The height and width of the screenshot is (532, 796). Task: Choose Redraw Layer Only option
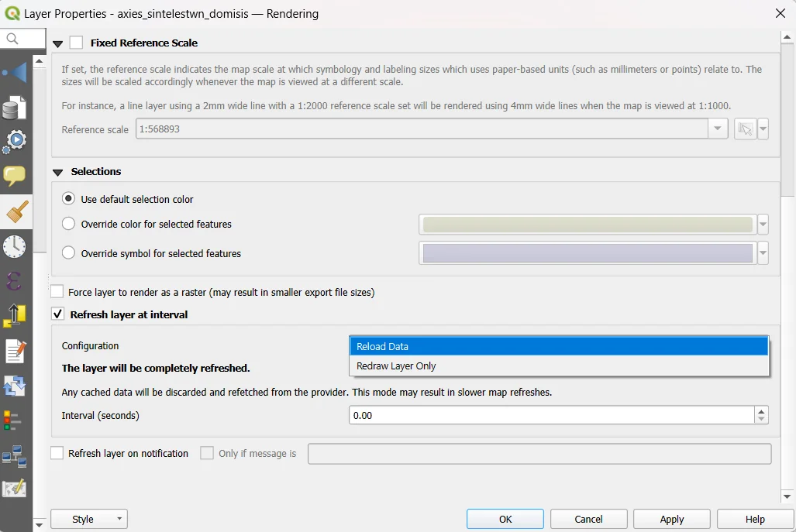[x=558, y=366]
